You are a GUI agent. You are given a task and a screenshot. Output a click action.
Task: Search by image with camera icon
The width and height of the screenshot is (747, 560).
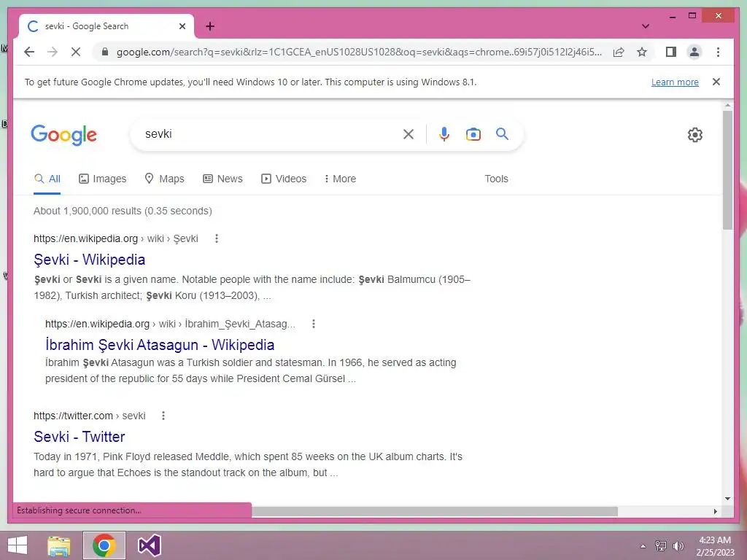point(473,134)
